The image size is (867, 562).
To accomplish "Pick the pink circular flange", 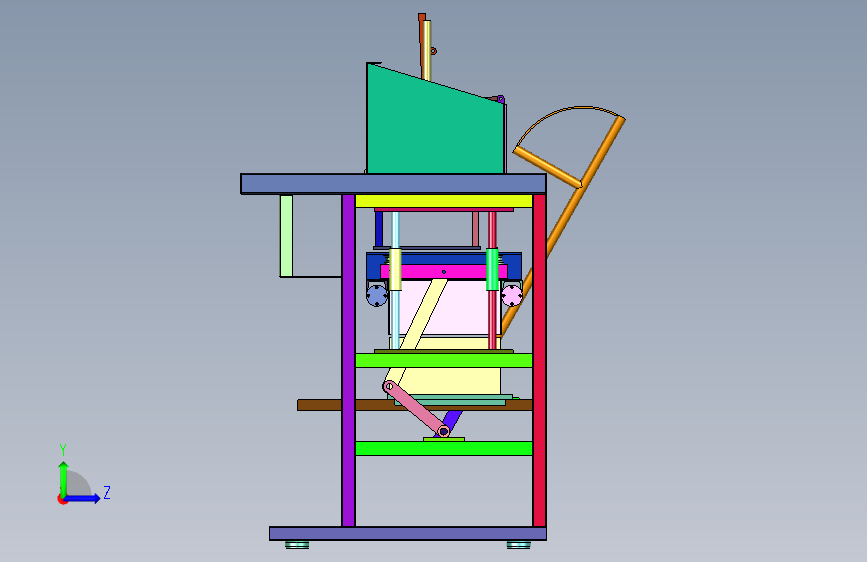I will tap(512, 295).
